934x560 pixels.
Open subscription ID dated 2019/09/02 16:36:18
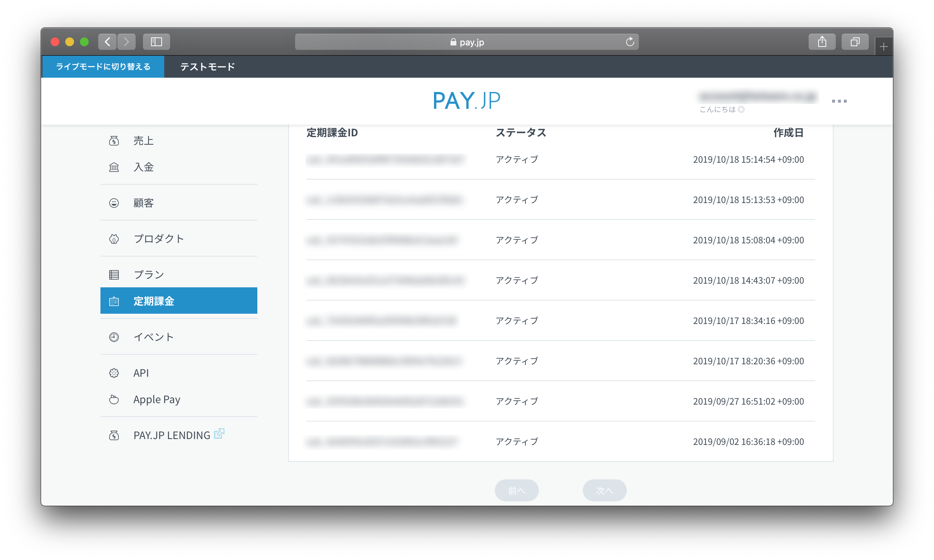(382, 442)
